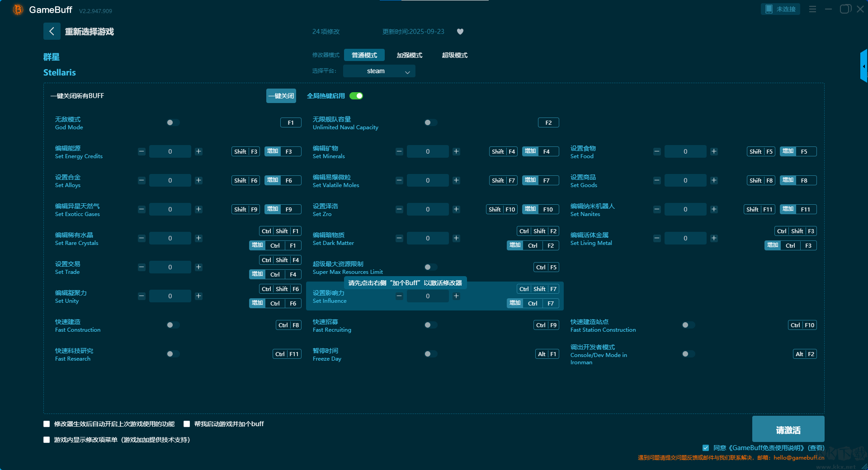Viewport: 868px width, 470px height.
Task: Click the heart favorite icon
Action: (x=460, y=32)
